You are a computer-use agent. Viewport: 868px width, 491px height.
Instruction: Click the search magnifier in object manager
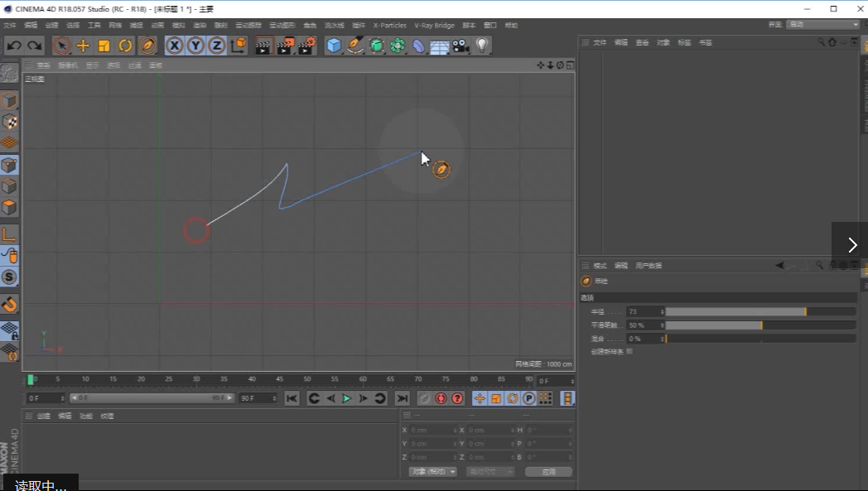[x=821, y=42]
